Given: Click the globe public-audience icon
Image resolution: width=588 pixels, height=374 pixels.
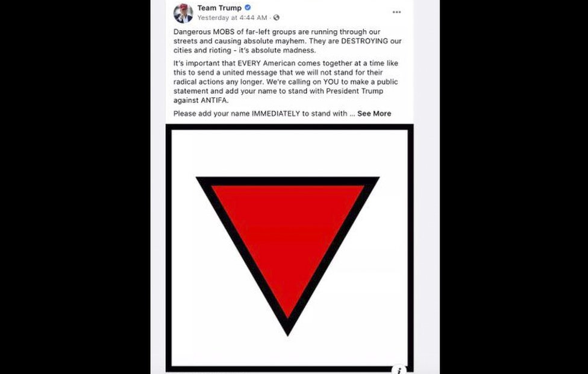Looking at the screenshot, I should (x=277, y=17).
